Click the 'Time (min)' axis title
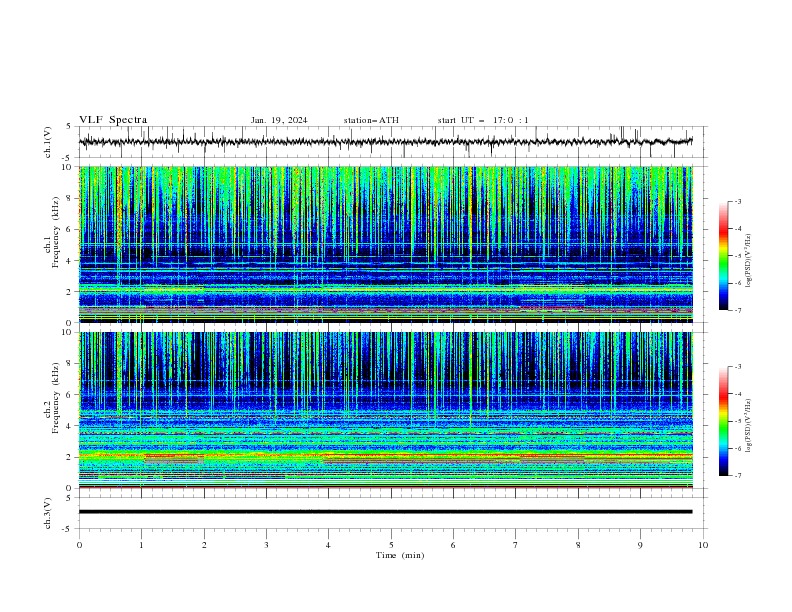 point(400,555)
